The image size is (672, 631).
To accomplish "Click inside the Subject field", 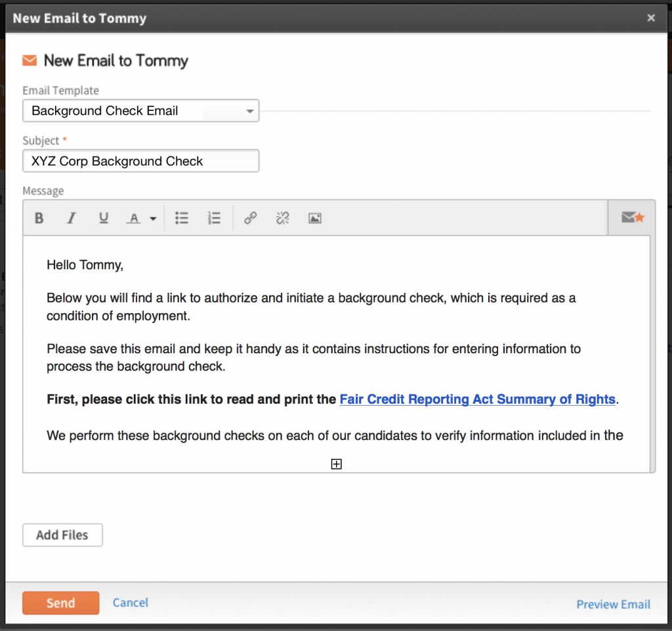I will (140, 161).
